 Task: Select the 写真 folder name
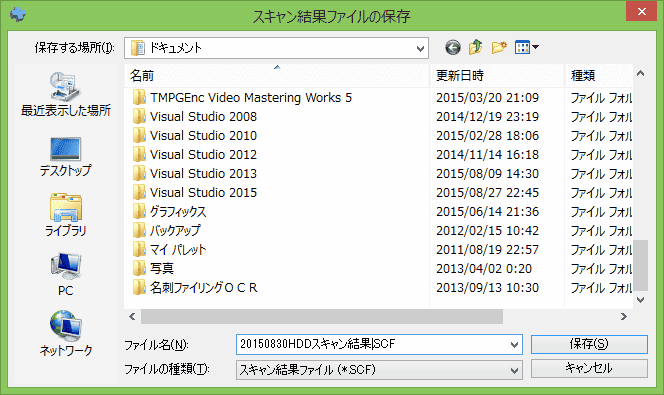tap(162, 269)
